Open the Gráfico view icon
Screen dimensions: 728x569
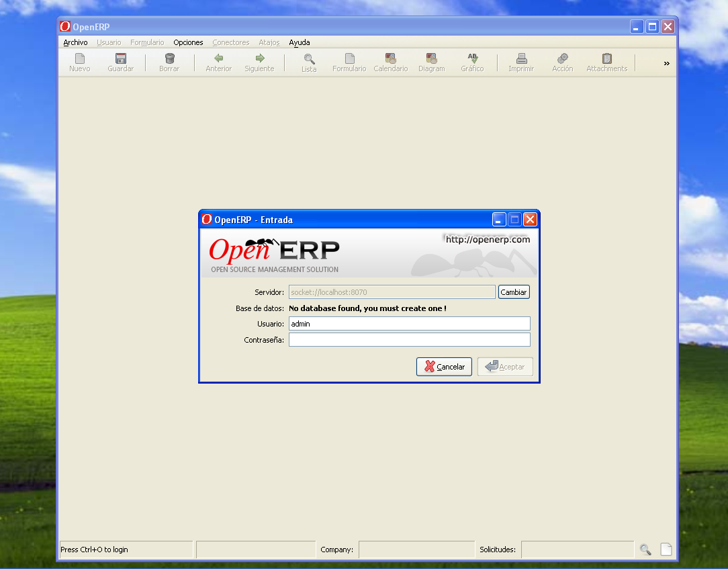pos(472,59)
